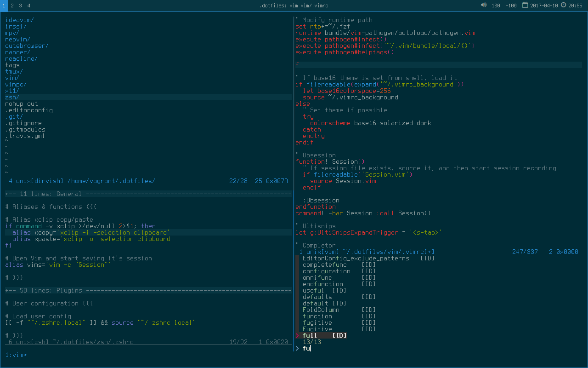Open the tmux/ directory
Screen dimensions: 588x368
point(14,71)
